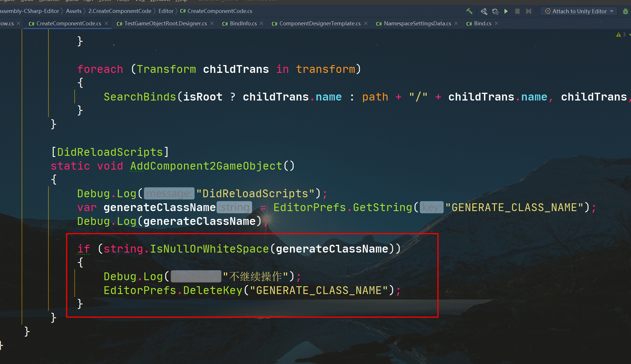
Task: Click the SearchBinds method call
Action: (140, 97)
